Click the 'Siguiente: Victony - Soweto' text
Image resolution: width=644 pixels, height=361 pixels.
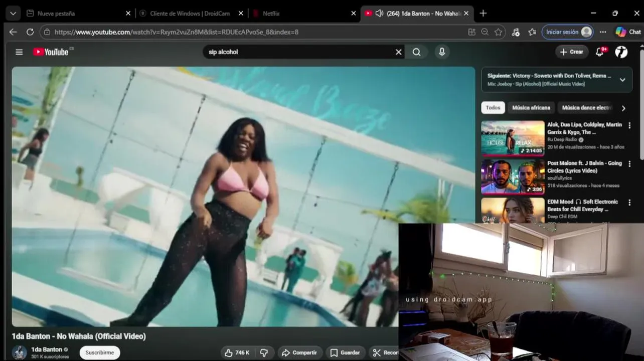coord(549,76)
